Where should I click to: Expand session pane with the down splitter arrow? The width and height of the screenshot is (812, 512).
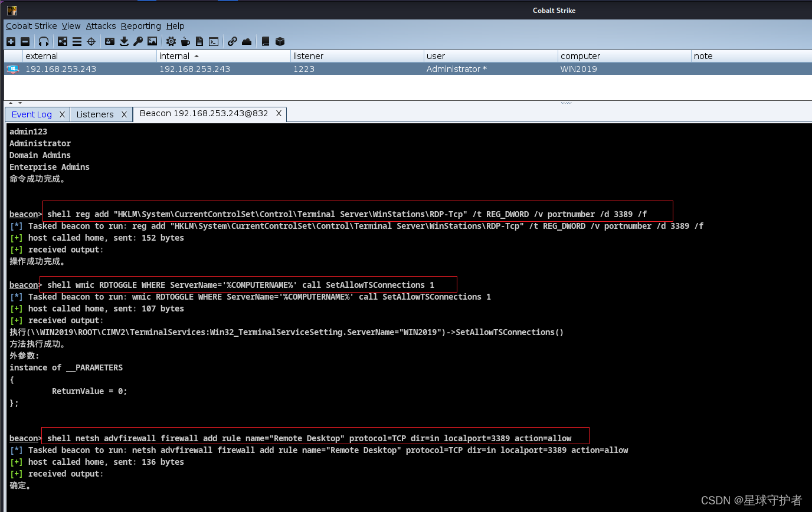tap(19, 103)
